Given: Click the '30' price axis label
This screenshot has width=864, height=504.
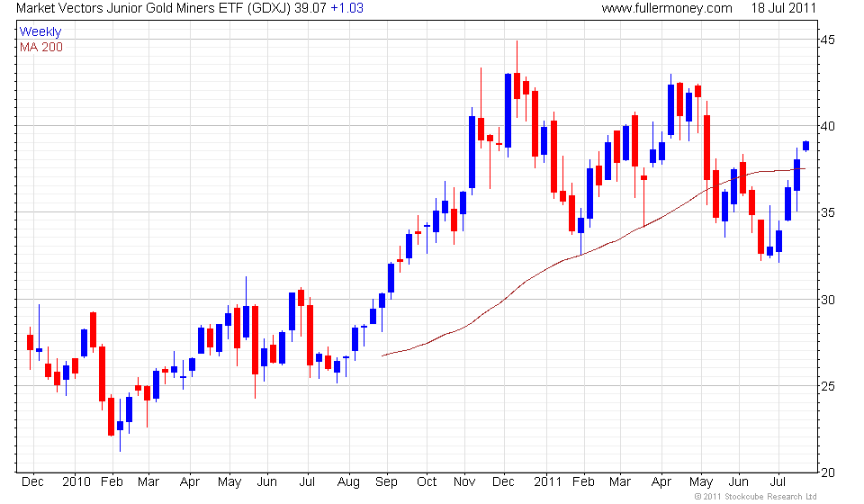Looking at the screenshot, I should pyautogui.click(x=828, y=300).
